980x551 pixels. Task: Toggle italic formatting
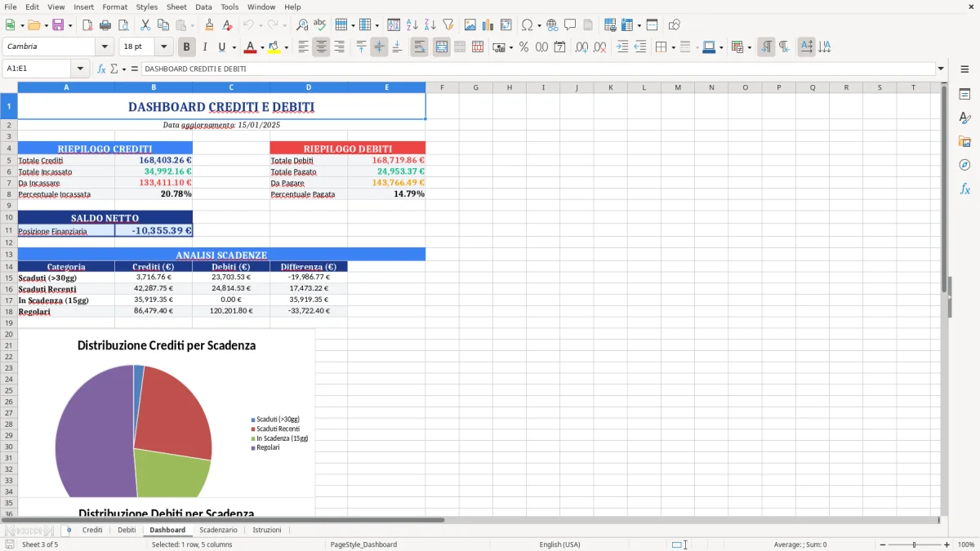[x=204, y=47]
